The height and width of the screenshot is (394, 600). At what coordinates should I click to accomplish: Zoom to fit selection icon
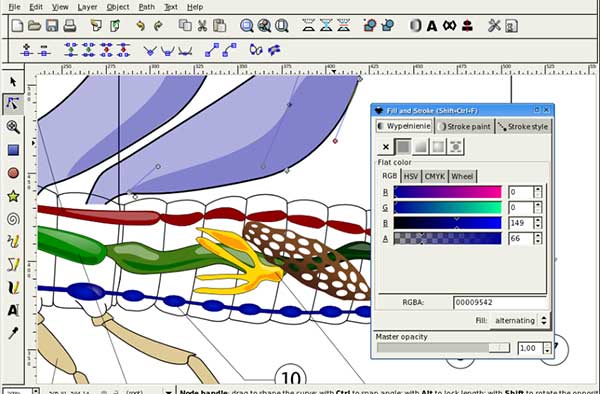[246, 26]
